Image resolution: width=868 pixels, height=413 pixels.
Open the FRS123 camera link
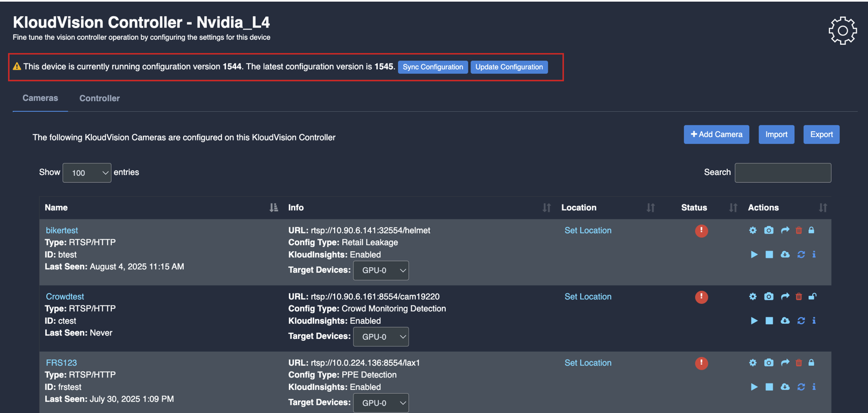tap(61, 362)
